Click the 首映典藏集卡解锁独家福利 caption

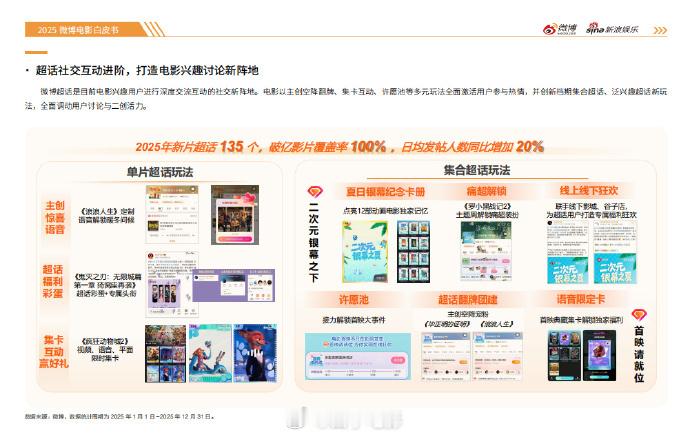point(581,320)
